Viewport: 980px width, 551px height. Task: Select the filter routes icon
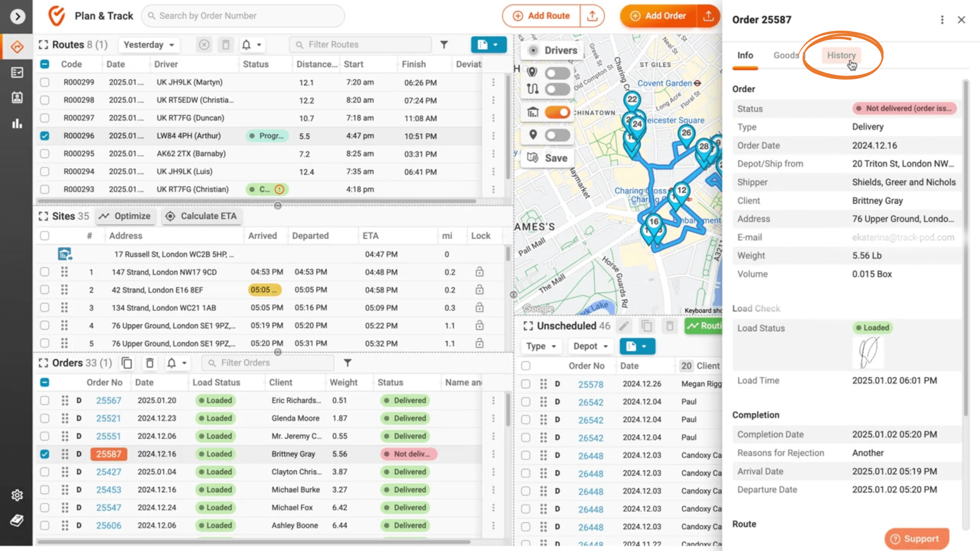point(444,44)
